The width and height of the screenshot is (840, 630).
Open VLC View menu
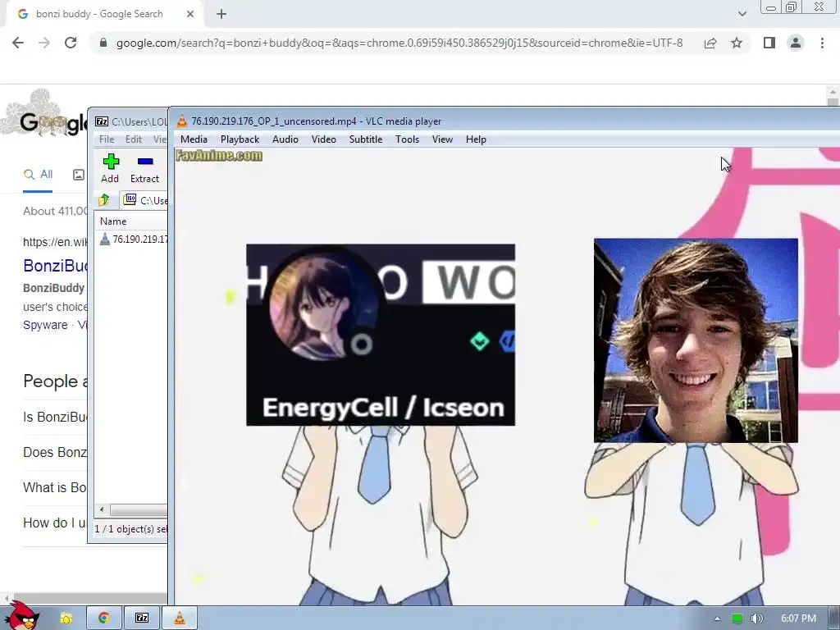pyautogui.click(x=442, y=139)
